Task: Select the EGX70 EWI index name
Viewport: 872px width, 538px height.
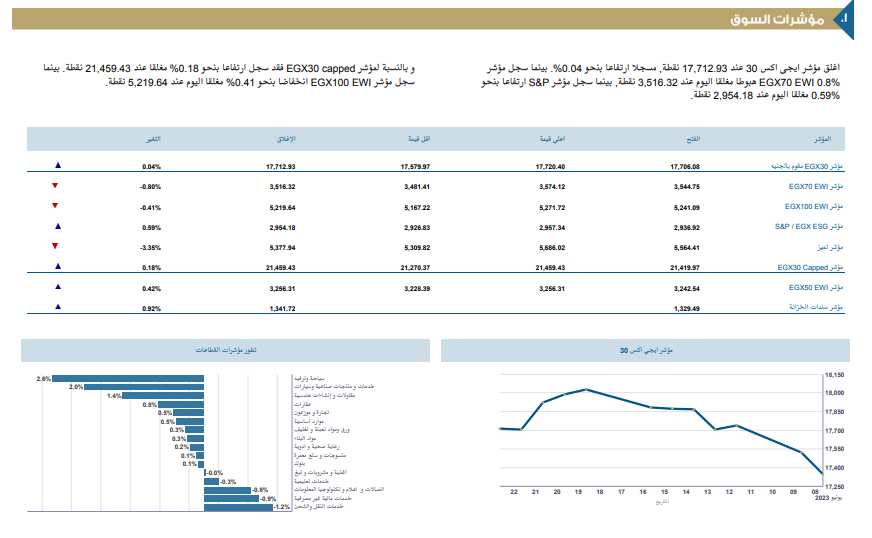Action: tap(815, 187)
